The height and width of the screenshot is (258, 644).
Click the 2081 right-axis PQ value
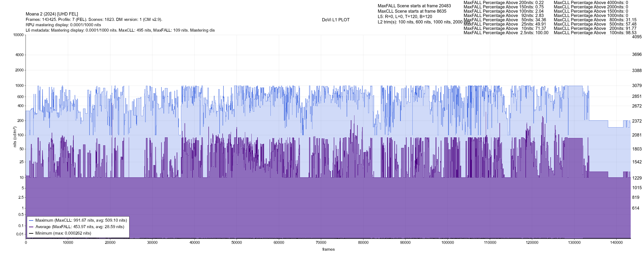[x=636, y=135]
